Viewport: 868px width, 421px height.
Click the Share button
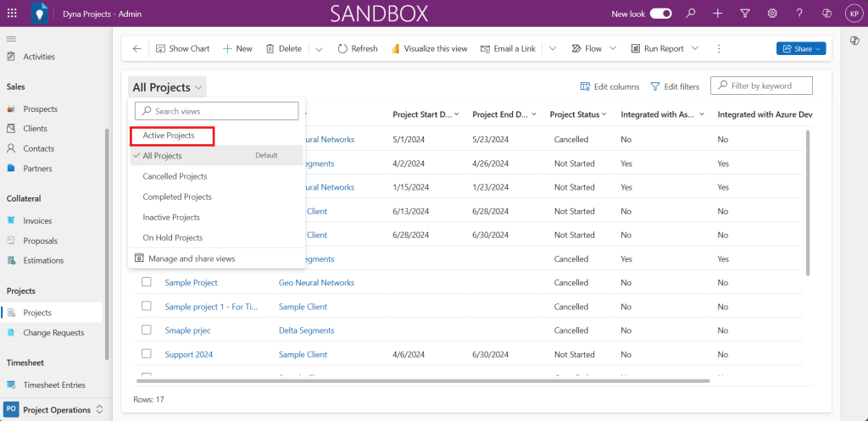pyautogui.click(x=800, y=48)
